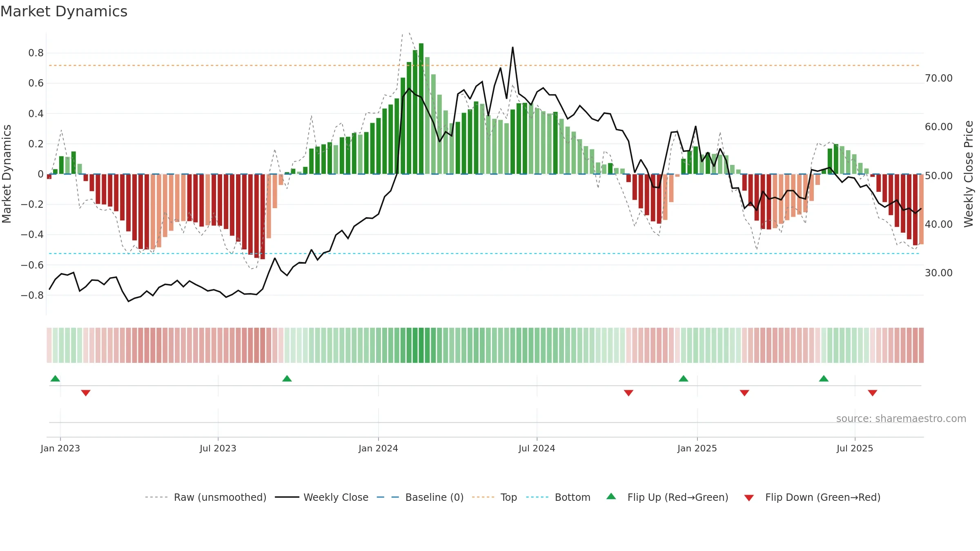Select the flip-up marker before Jul 2025
980x551 pixels.
824,378
